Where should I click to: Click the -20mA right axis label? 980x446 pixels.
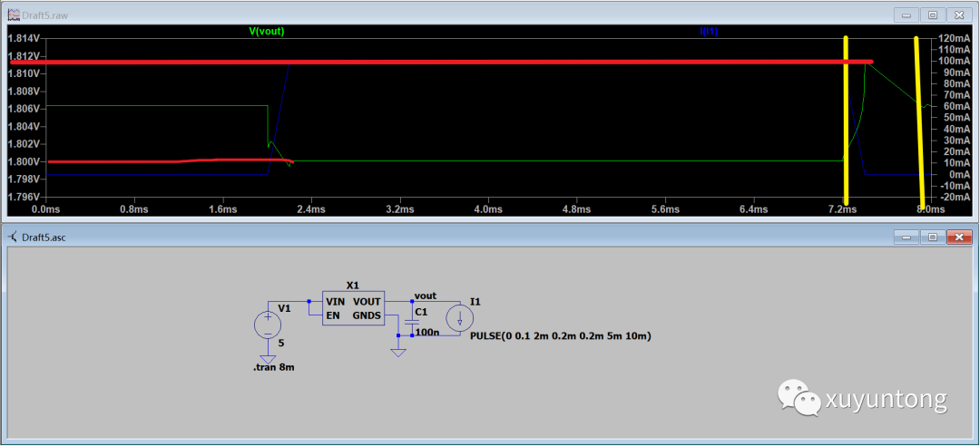[953, 197]
